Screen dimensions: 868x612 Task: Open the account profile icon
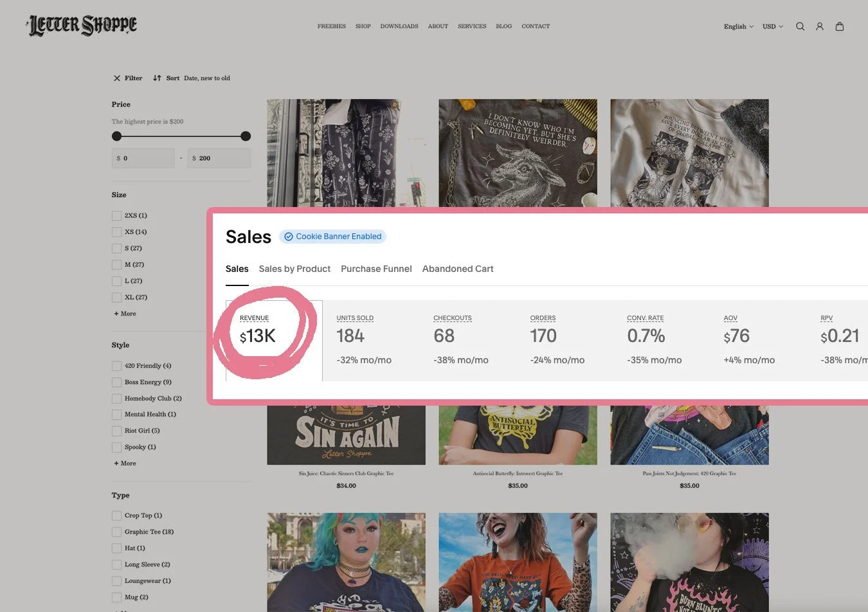[x=820, y=26]
